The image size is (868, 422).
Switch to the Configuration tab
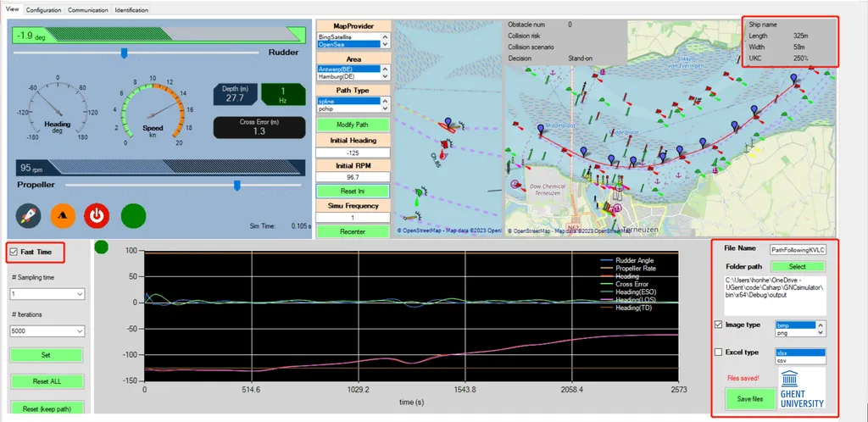coord(44,10)
